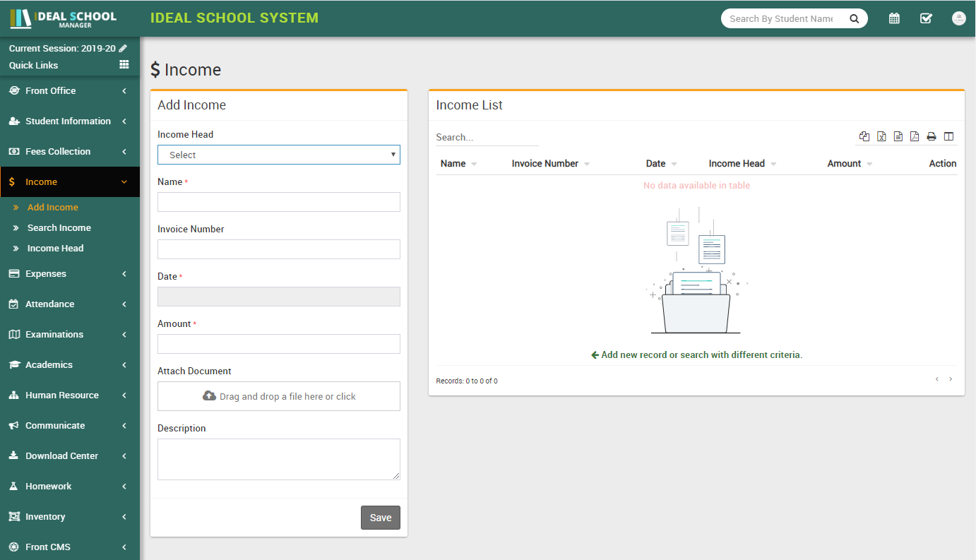This screenshot has height=560, width=976.
Task: Toggle column visibility icon in Income List
Action: click(x=948, y=136)
